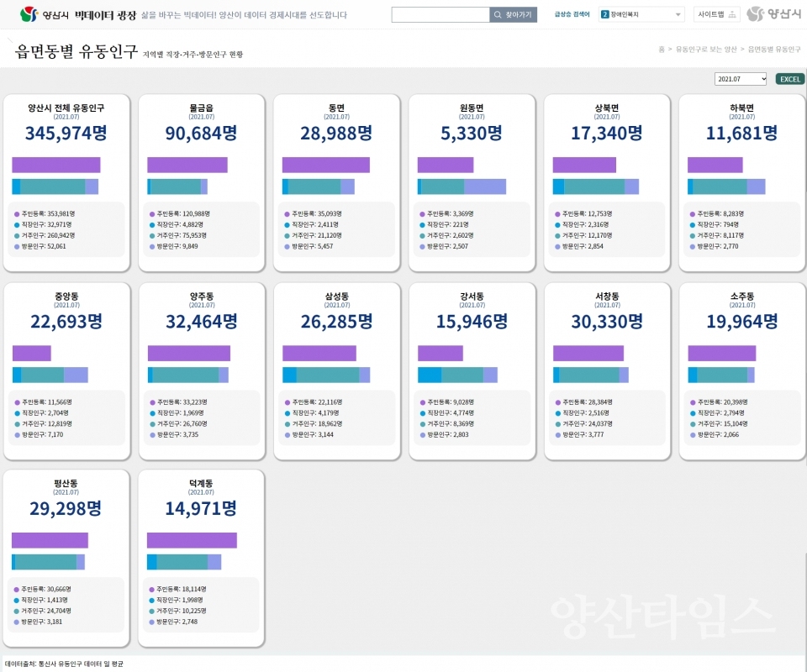The width and height of the screenshot is (807, 672).
Task: Click legend row 거주인구: 75,953명
Action: click(178, 235)
